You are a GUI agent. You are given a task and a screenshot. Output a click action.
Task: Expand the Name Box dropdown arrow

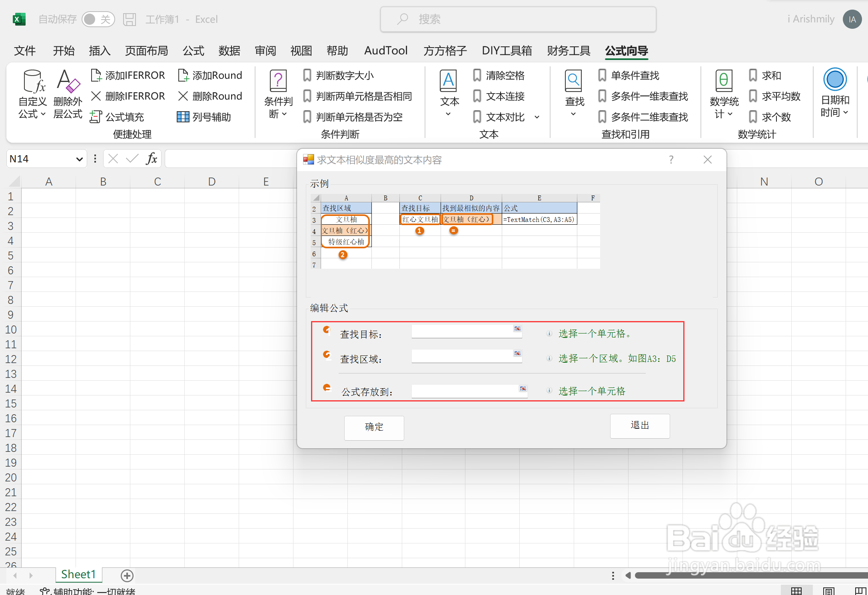pyautogui.click(x=79, y=159)
